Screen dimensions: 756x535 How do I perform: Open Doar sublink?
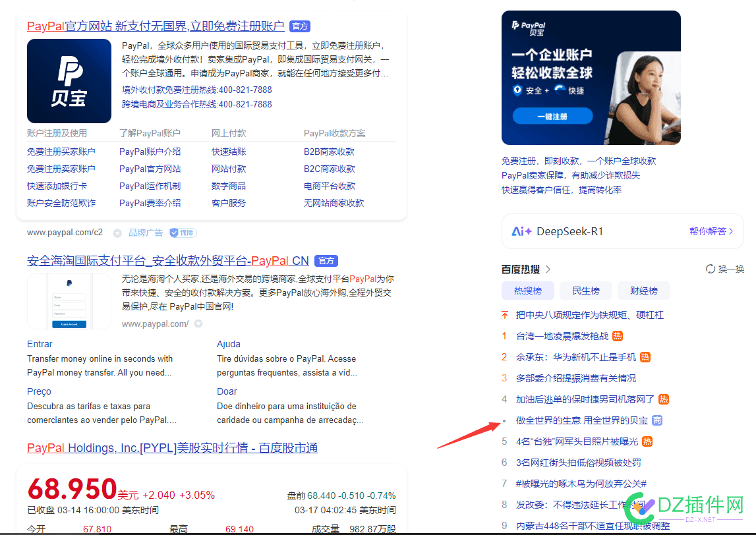point(227,391)
